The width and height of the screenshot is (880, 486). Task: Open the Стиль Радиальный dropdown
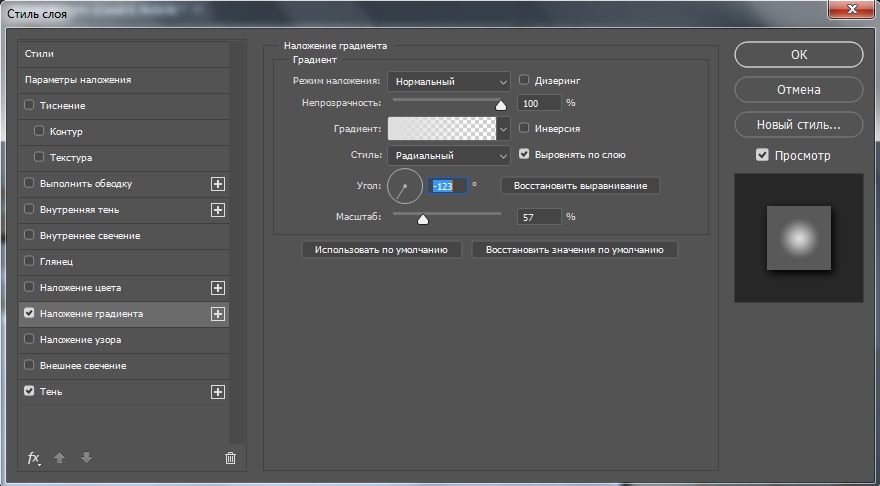pyautogui.click(x=449, y=155)
